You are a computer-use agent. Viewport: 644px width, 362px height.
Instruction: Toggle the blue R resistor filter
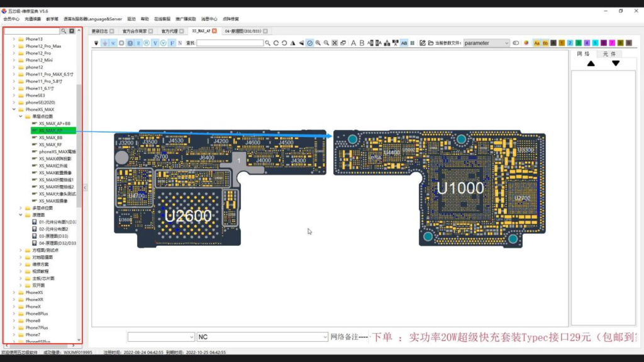(138, 43)
